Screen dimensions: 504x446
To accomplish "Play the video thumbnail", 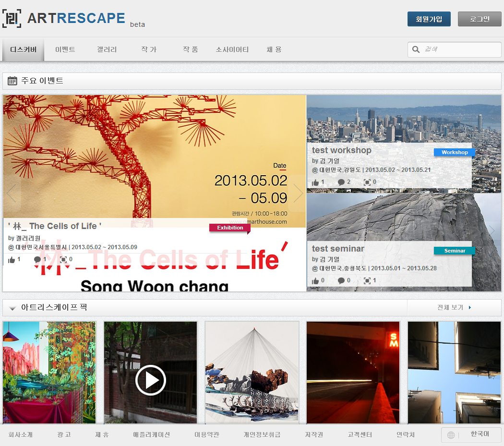I will pyautogui.click(x=150, y=380).
